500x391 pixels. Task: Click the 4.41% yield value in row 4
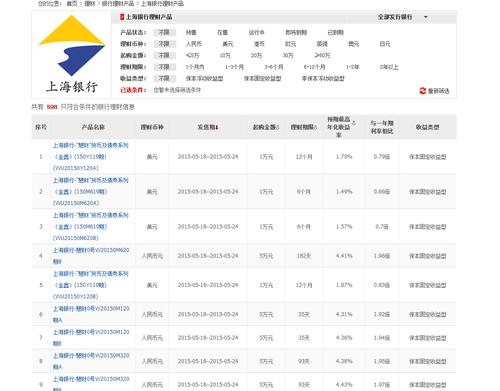click(x=344, y=256)
